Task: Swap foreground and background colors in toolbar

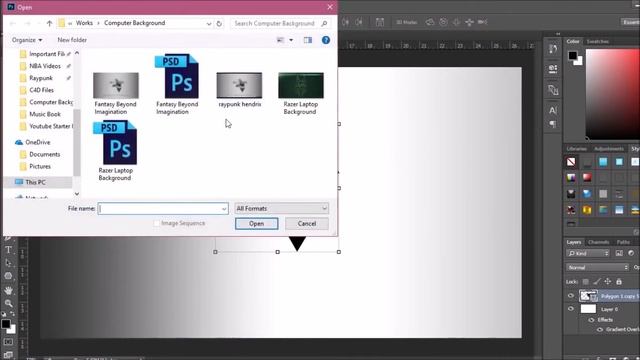Action: coord(13,314)
